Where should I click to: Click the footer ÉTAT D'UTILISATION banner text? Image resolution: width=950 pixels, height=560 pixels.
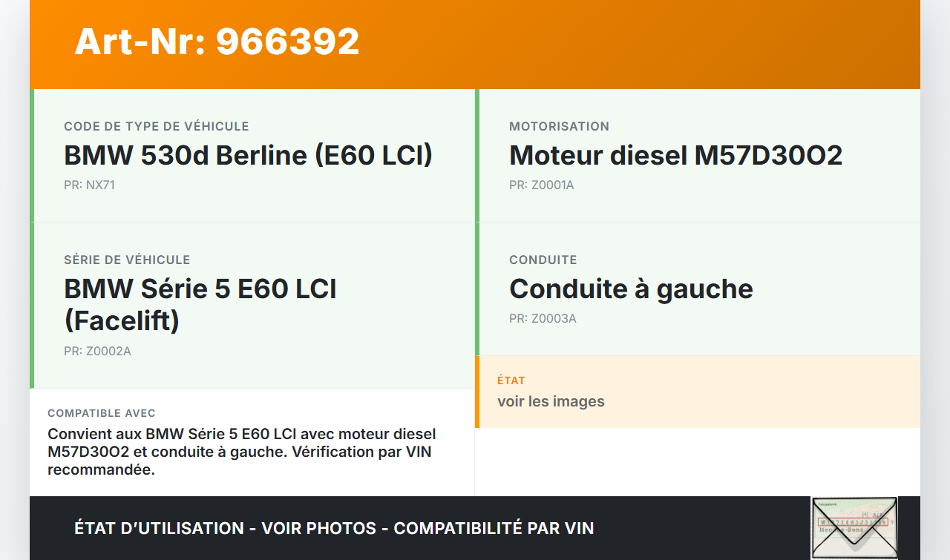point(334,528)
